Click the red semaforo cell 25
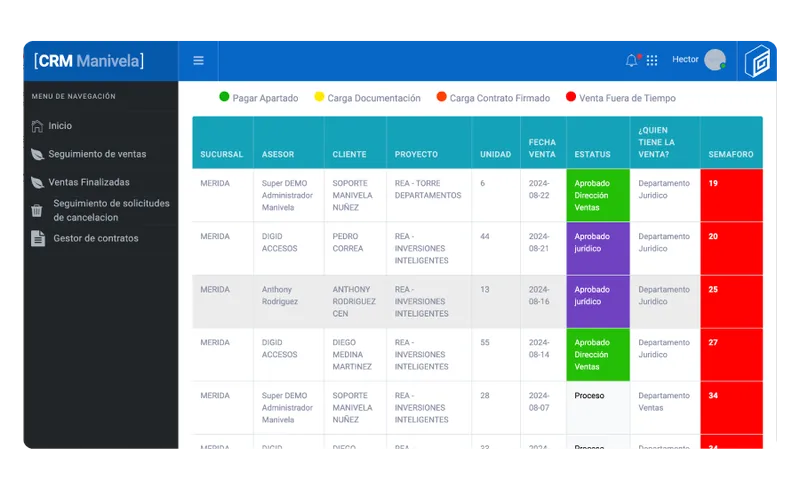This screenshot has width=800, height=489. [731, 302]
